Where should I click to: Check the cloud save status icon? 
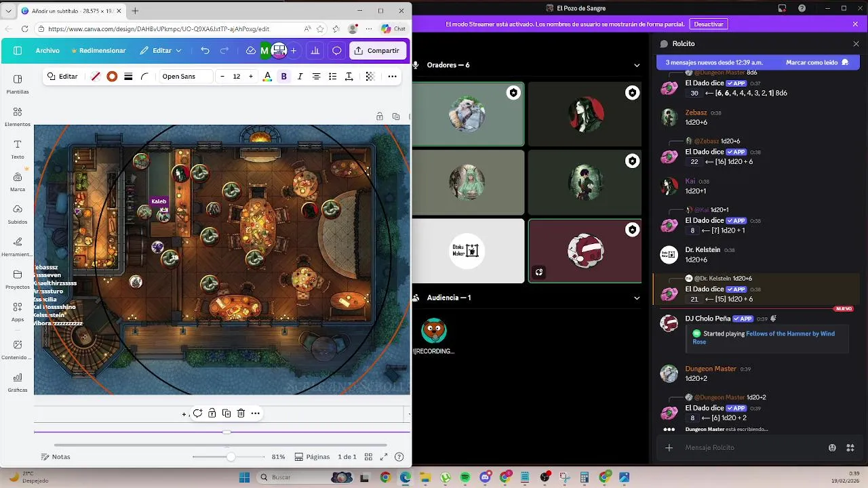click(250, 51)
